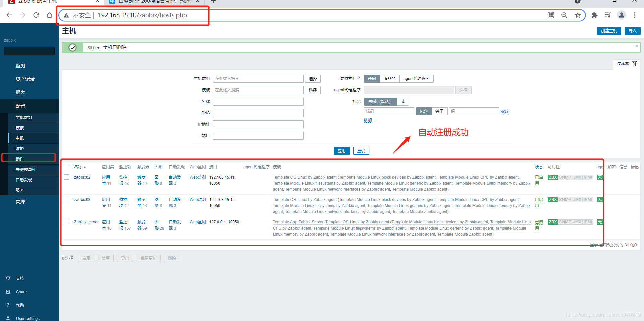Click 选择 next to 主机群组 field
644x321 pixels.
313,79
